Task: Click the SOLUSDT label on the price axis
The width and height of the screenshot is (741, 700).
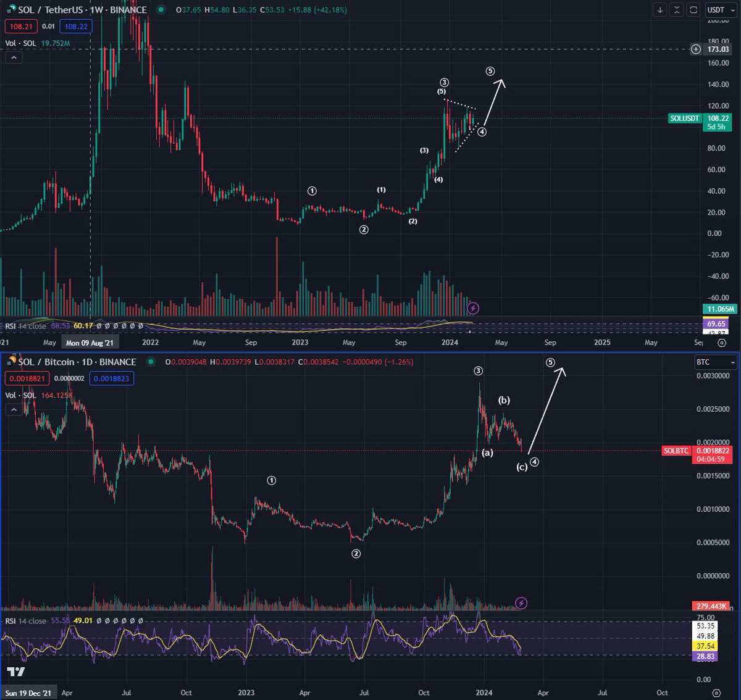Action: tap(684, 119)
